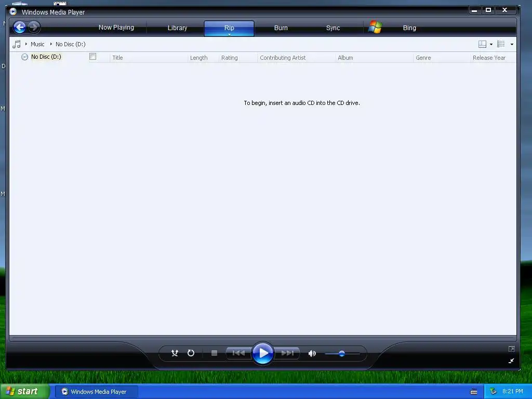The height and width of the screenshot is (399, 532).
Task: Click the Windows flag logo icon
Action: point(375,27)
